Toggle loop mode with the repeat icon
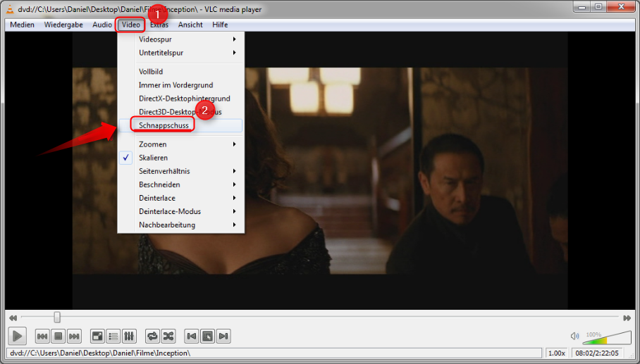This screenshot has width=640, height=364. tap(153, 337)
